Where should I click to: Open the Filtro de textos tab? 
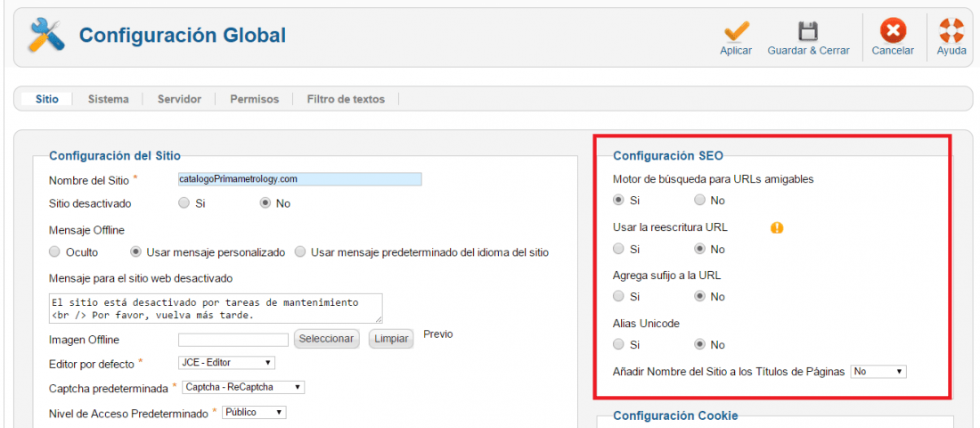(346, 99)
